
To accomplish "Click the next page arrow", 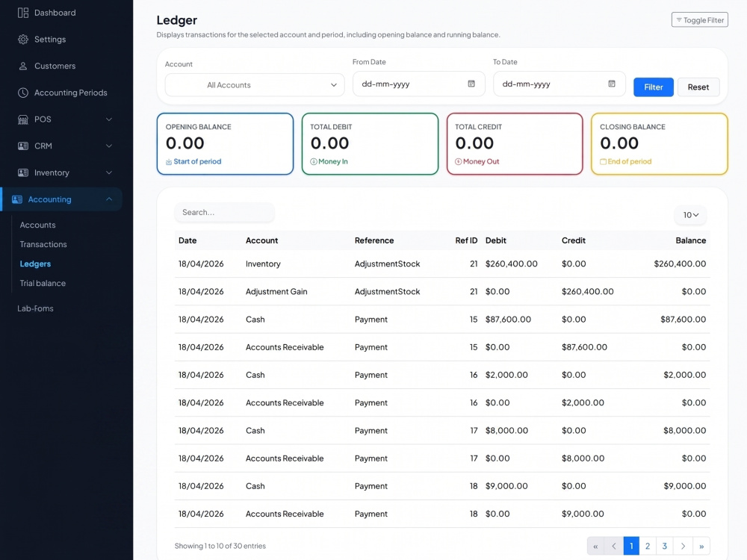I will [683, 547].
